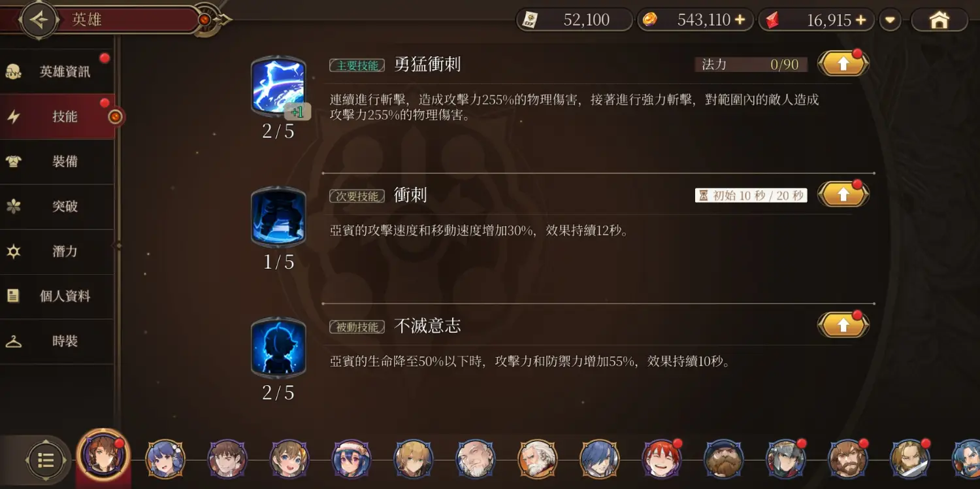Tap the 勇猛衝刺 lightning skill icon
The width and height of the screenshot is (980, 489).
tap(278, 86)
